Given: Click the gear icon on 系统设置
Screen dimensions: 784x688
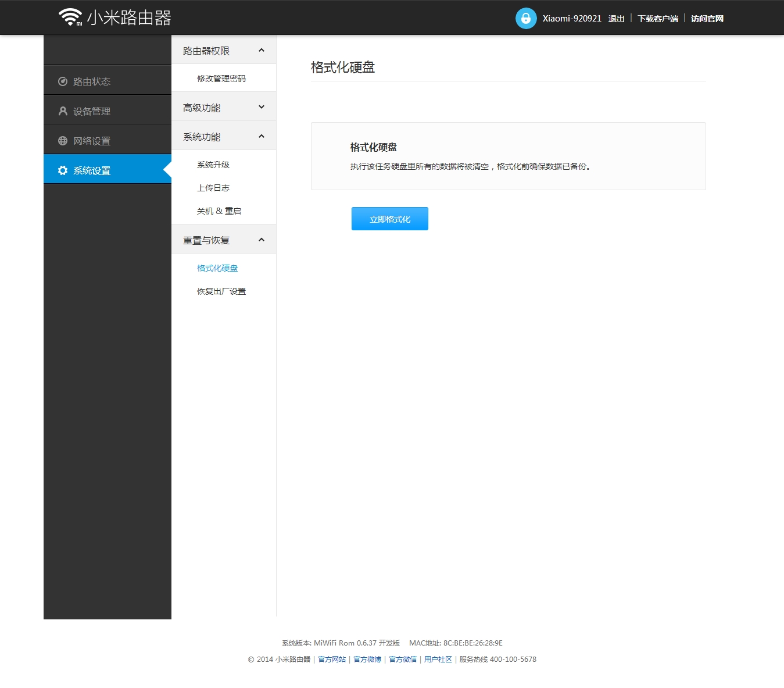Looking at the screenshot, I should pyautogui.click(x=62, y=170).
